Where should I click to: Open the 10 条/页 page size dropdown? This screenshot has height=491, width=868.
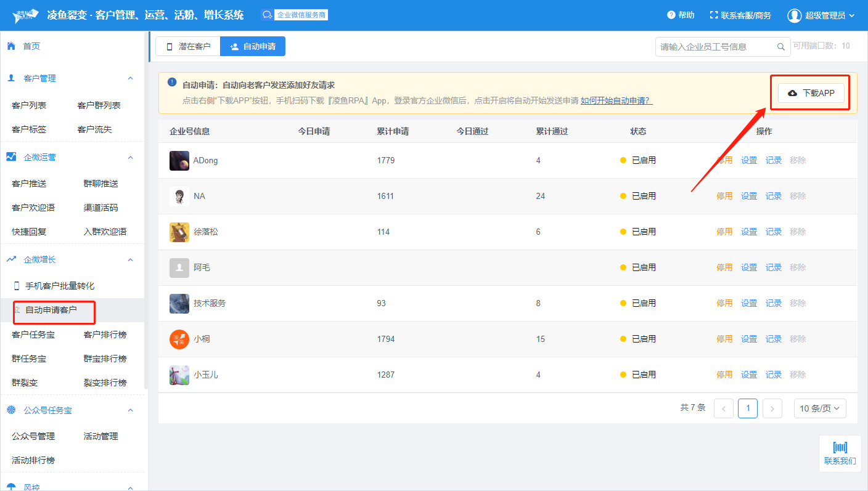click(820, 408)
